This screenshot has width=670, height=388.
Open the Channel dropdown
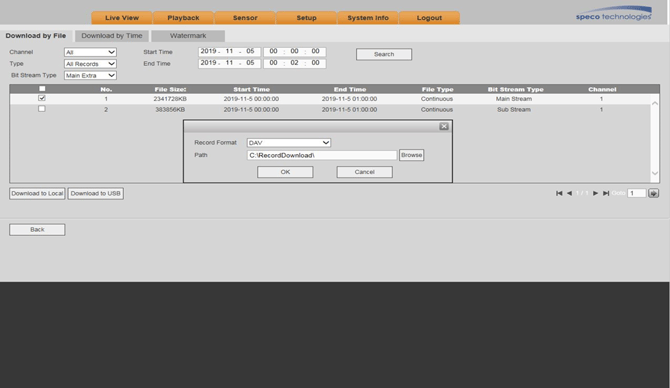[90, 52]
